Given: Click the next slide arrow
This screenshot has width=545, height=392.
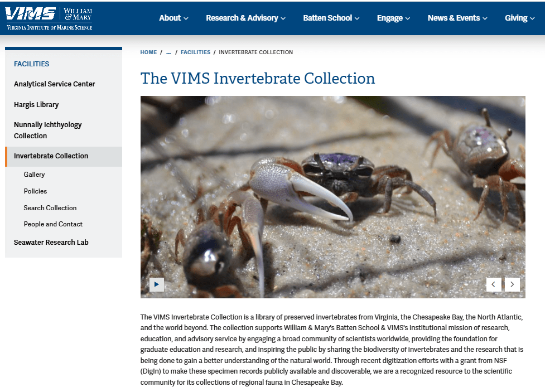Looking at the screenshot, I should click(x=512, y=284).
